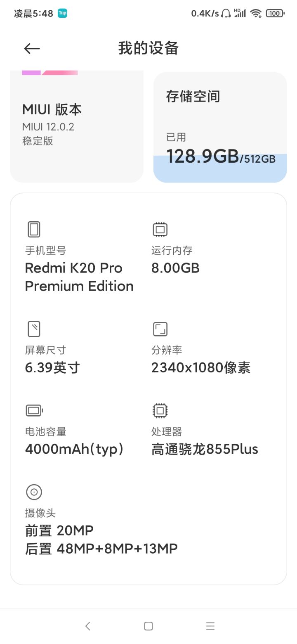297x644 pixels.
Task: Tap the processor icon
Action: (160, 410)
